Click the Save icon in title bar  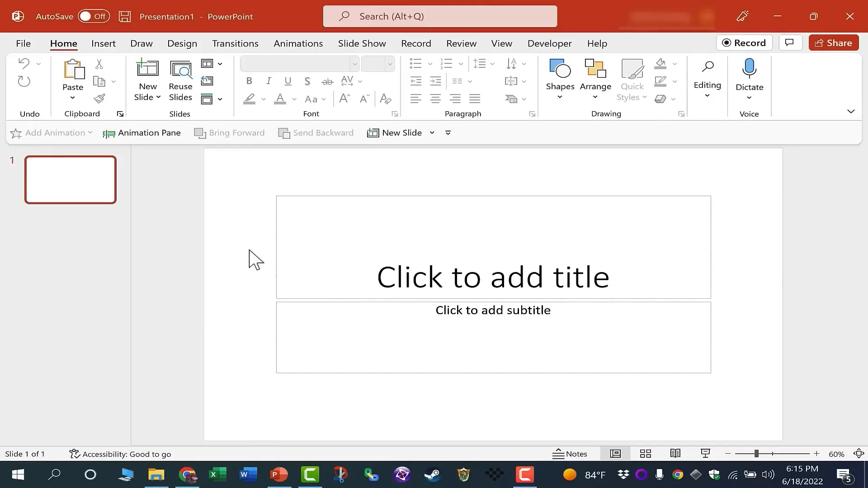click(125, 17)
